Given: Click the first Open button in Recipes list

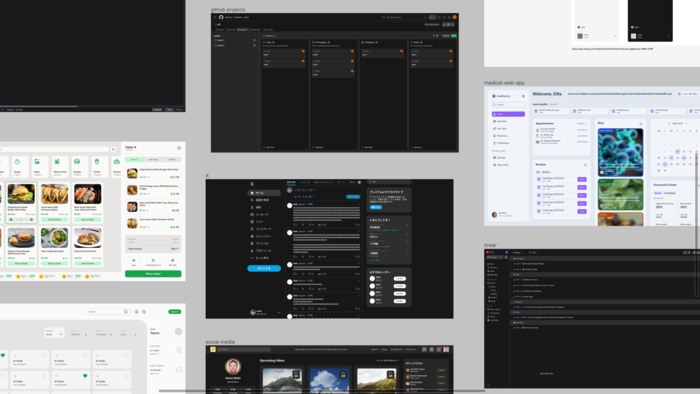Looking at the screenshot, I should tap(582, 179).
